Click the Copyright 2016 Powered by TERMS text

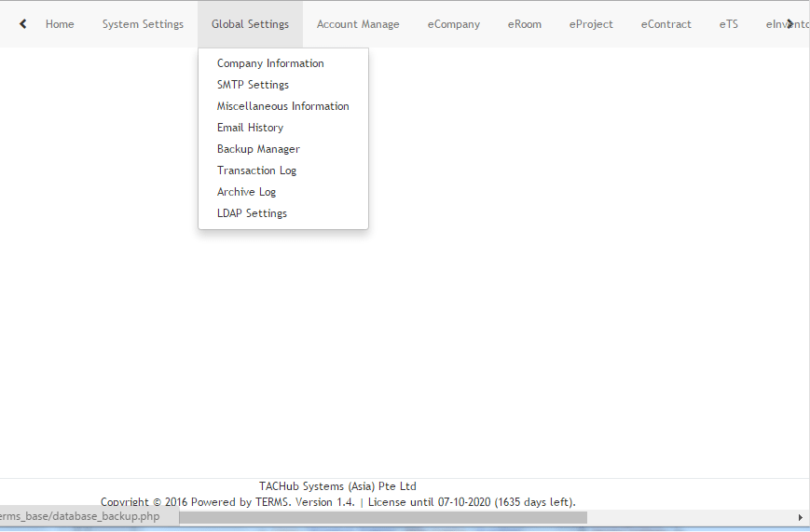pos(196,502)
